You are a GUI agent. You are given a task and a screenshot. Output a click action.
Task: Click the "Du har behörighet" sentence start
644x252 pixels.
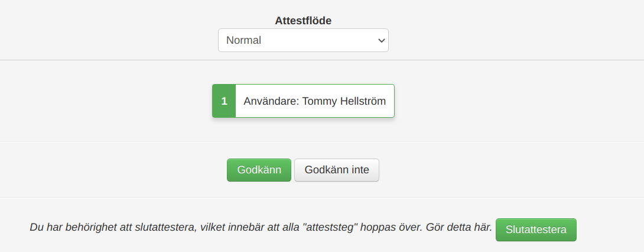click(x=71, y=227)
